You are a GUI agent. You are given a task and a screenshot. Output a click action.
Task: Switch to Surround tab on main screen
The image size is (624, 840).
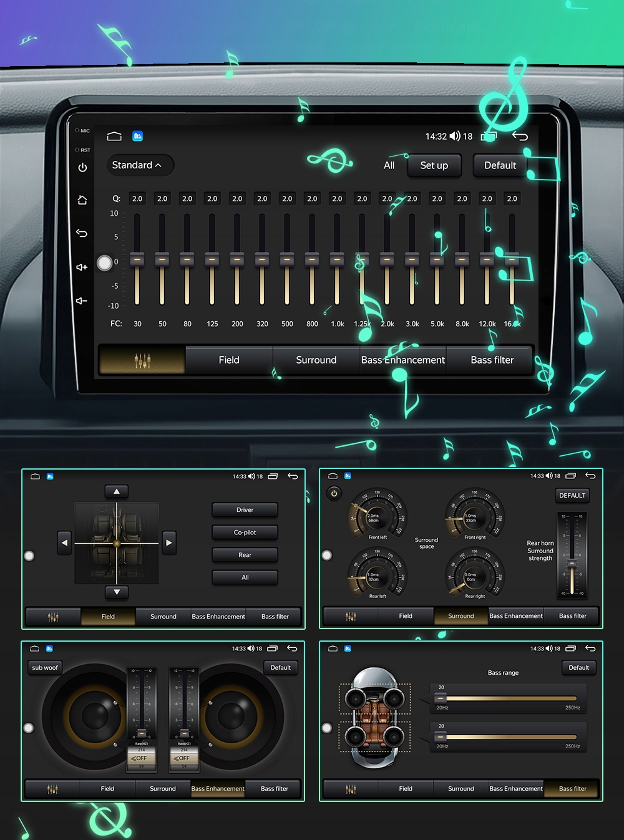pyautogui.click(x=316, y=360)
